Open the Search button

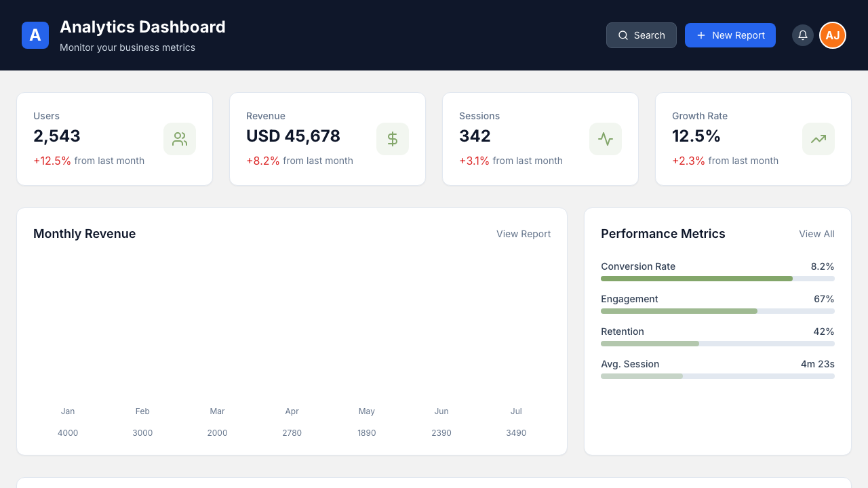point(642,35)
